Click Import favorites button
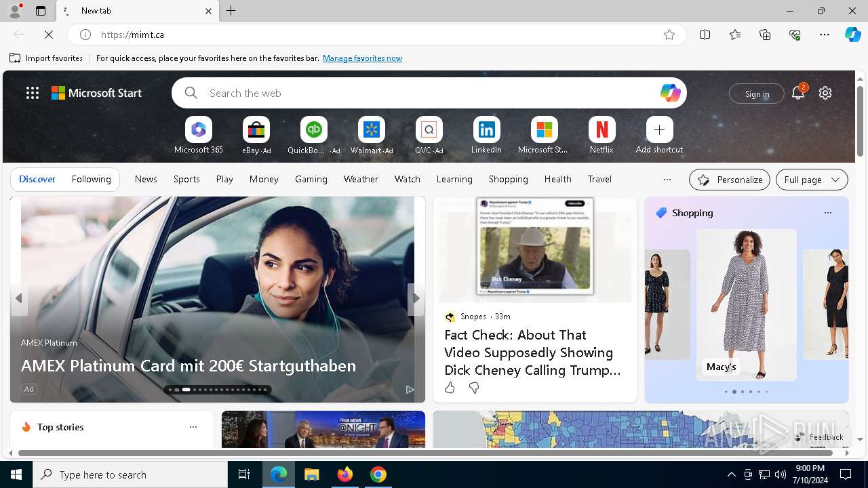Viewport: 868px width, 488px height. coord(46,58)
